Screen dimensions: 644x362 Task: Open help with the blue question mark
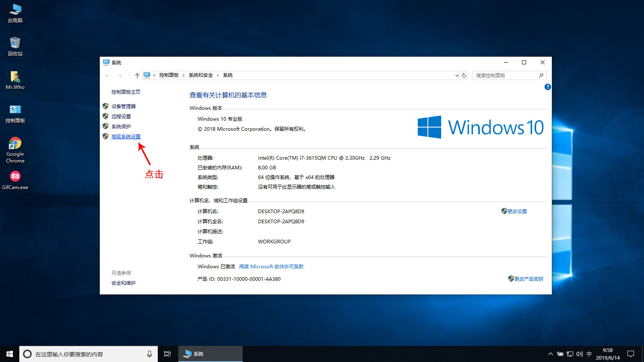pyautogui.click(x=547, y=87)
